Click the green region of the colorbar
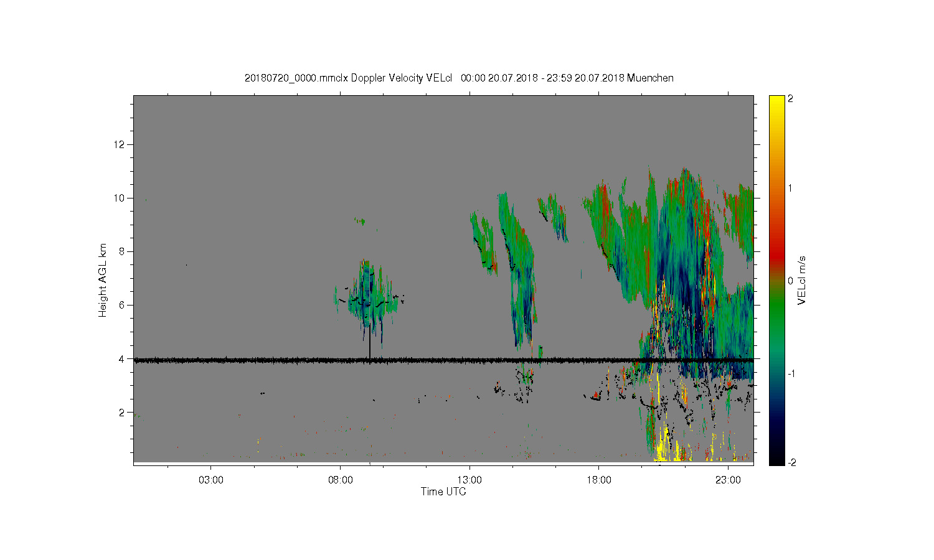 tap(776, 311)
